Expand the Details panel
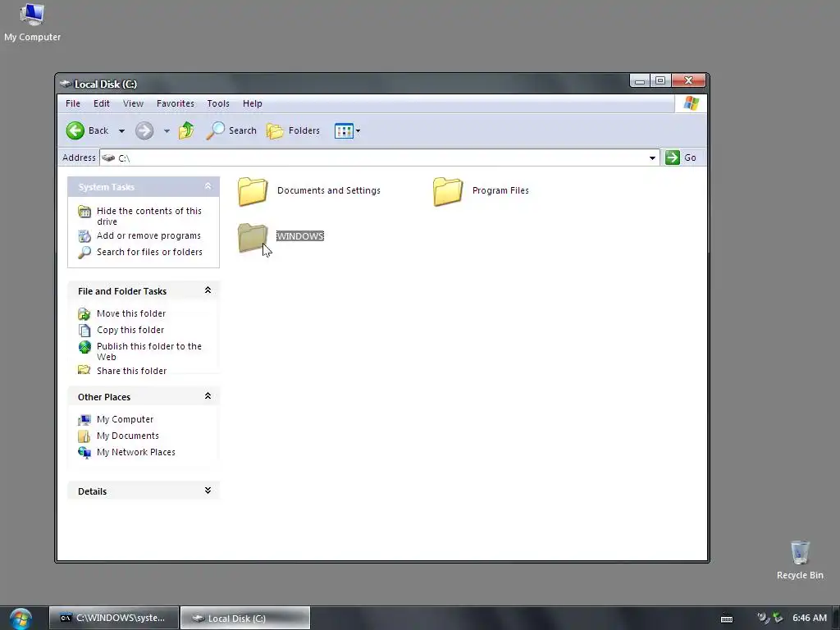Image resolution: width=840 pixels, height=630 pixels. point(208,491)
